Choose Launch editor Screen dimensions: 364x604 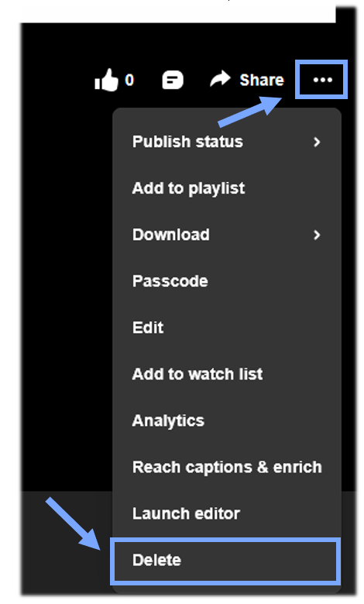click(226, 514)
